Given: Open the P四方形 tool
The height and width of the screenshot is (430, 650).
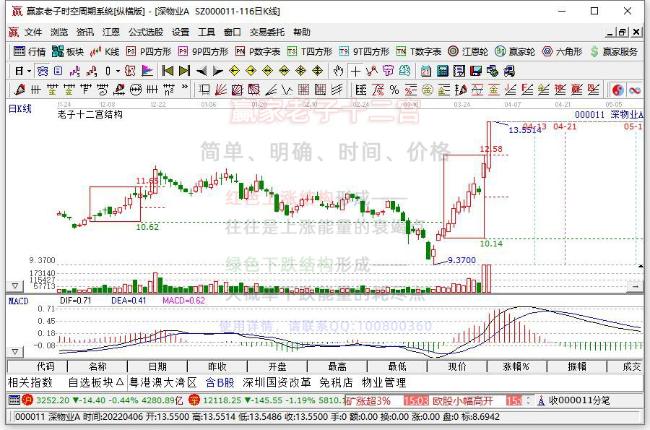Looking at the screenshot, I should 148,51.
